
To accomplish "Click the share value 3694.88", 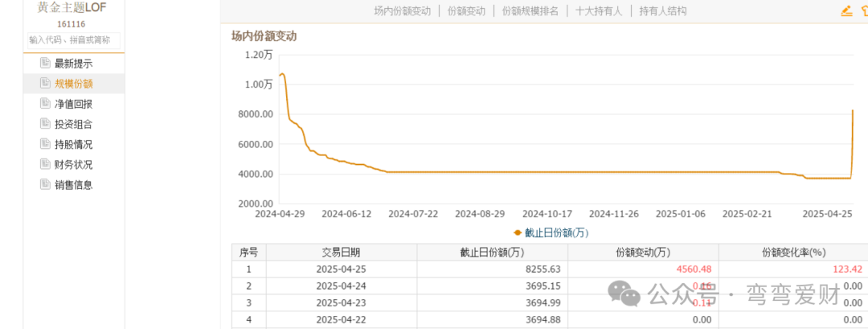I will tap(543, 319).
